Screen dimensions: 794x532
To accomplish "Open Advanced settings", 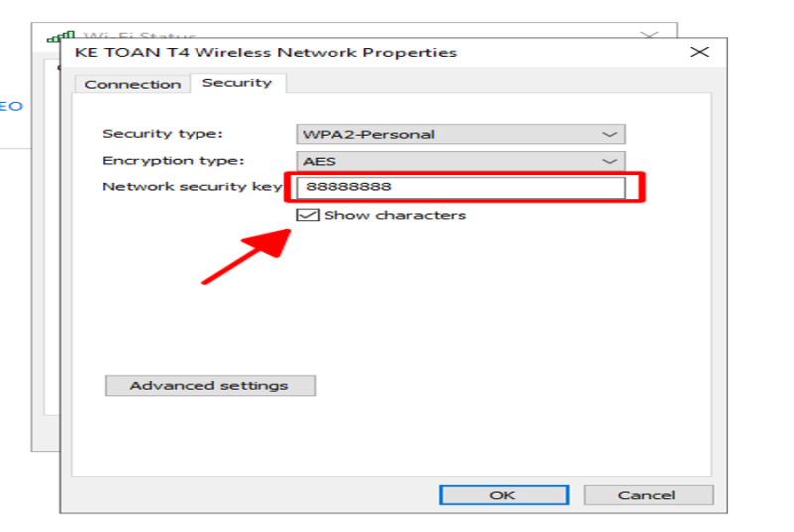I will pos(210,386).
